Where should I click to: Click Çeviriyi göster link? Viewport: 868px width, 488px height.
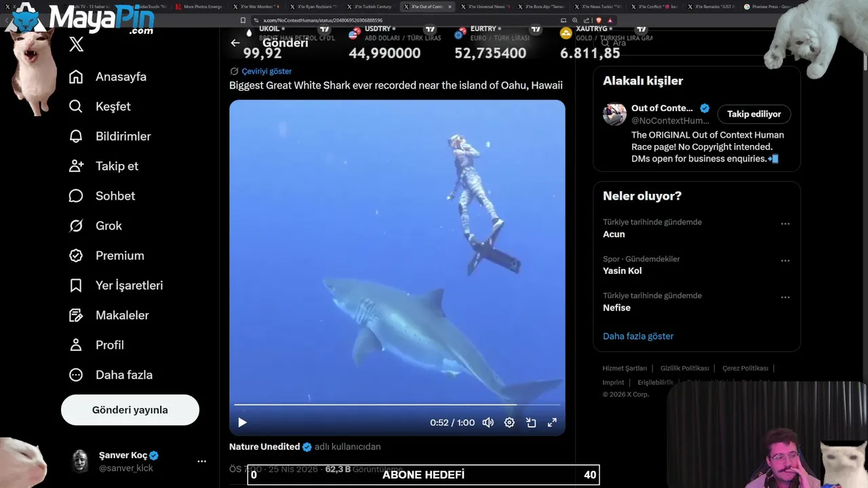(267, 71)
